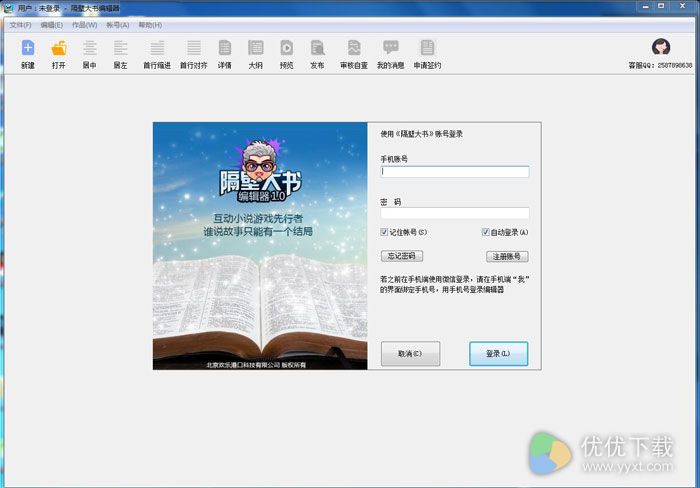Focus the 手机账号 phone account field
This screenshot has width=700, height=488.
pos(455,171)
